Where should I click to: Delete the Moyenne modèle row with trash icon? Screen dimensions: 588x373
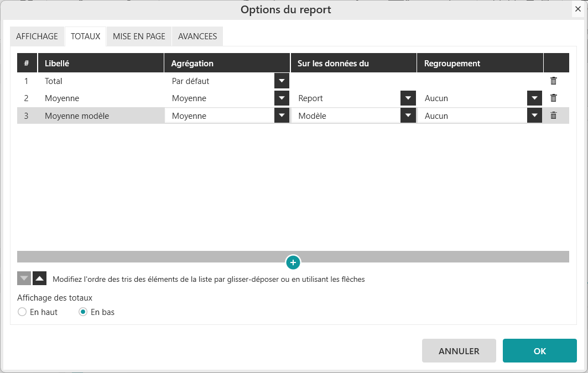tap(553, 116)
